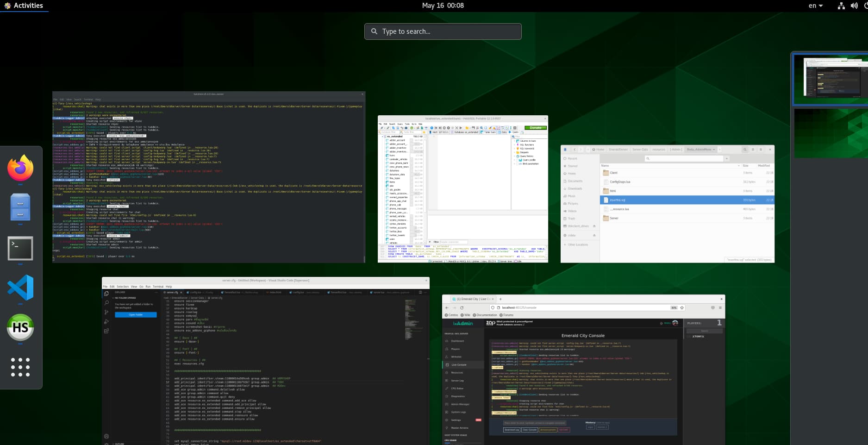Show all applications grid
868x445 pixels.
(20, 367)
